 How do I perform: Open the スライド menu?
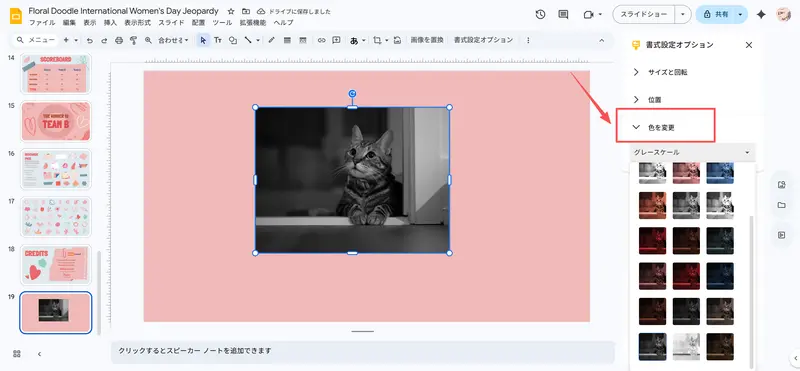[171, 22]
